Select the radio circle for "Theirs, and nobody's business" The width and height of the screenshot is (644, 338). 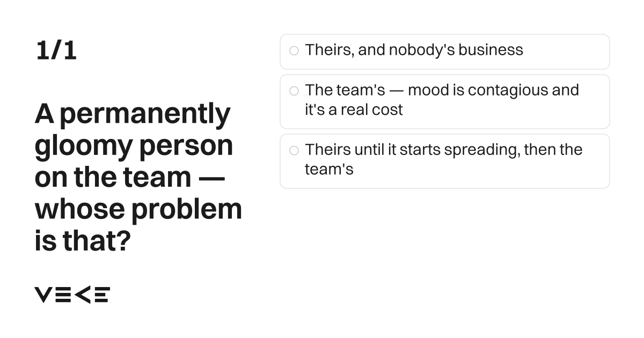[x=294, y=50]
